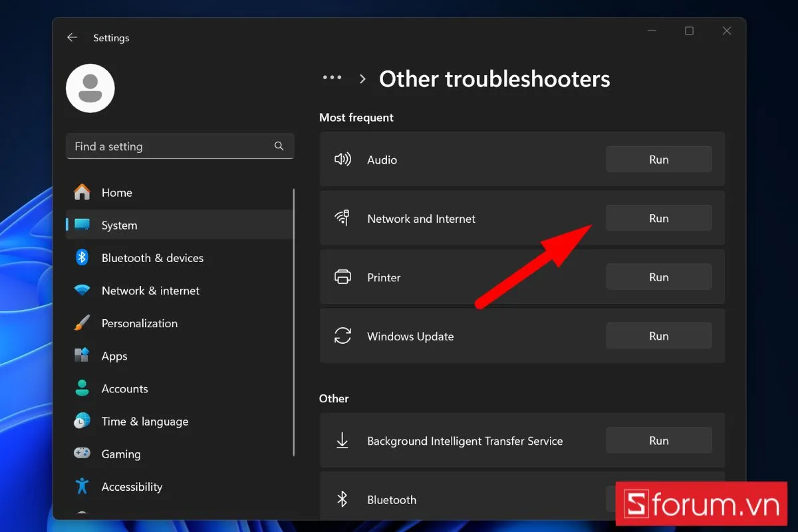Expand the breadcrumb ellipsis menu
The height and width of the screenshot is (532, 798).
tap(332, 78)
